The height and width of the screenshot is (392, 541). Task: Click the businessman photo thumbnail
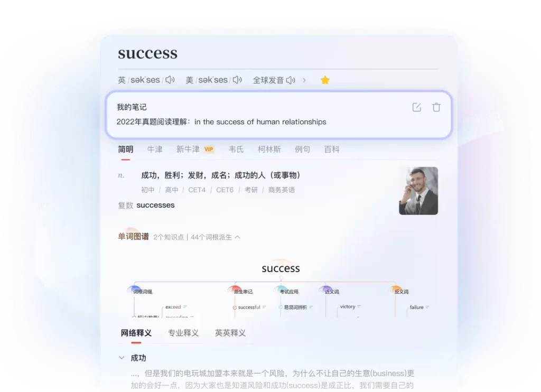tap(418, 191)
